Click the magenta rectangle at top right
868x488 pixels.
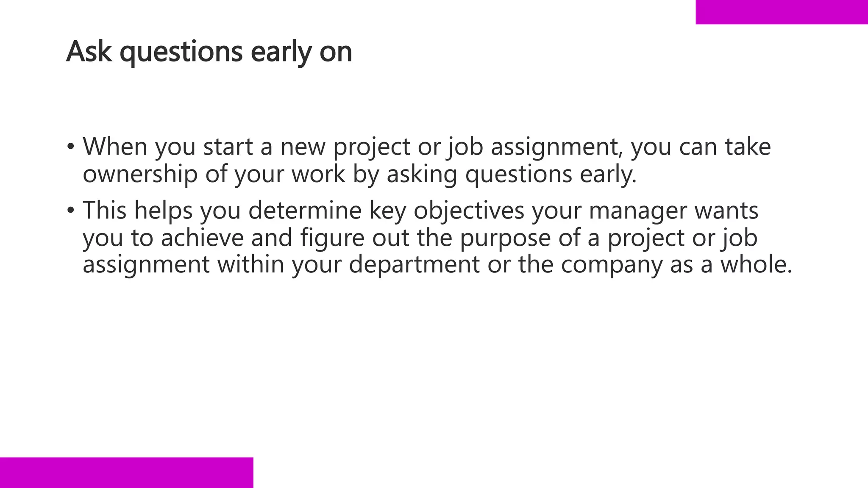point(782,12)
